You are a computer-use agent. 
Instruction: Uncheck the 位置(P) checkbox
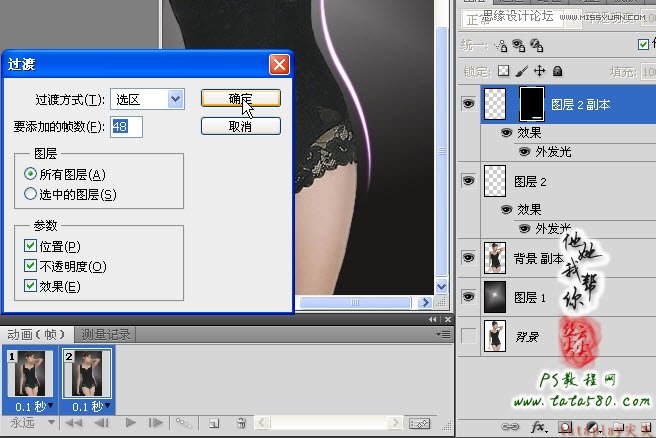29,246
